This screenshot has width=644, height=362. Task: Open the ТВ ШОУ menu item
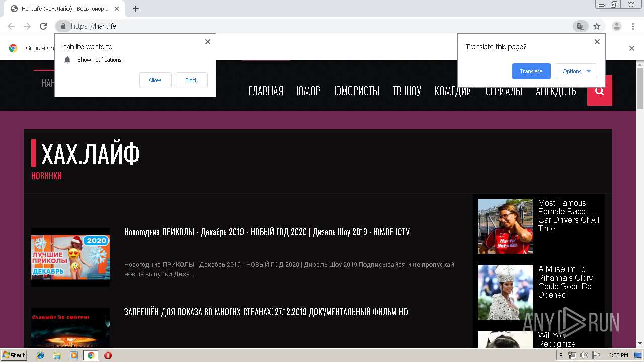(x=407, y=91)
